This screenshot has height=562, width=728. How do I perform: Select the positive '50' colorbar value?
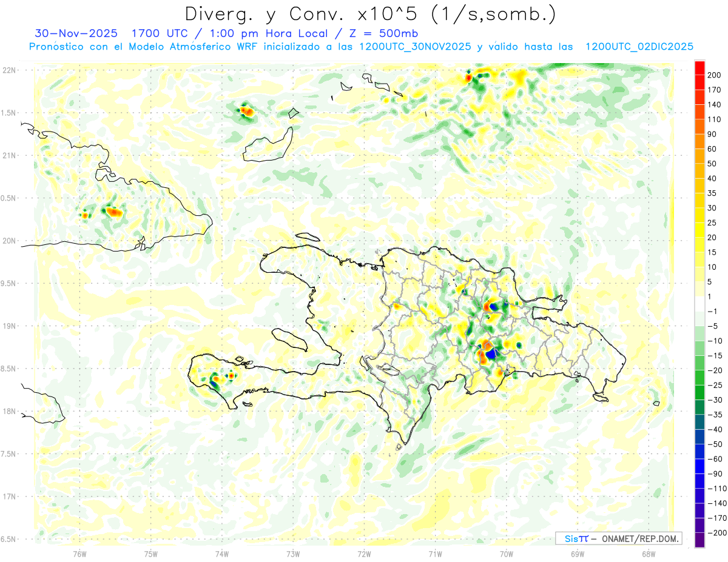[x=713, y=164]
